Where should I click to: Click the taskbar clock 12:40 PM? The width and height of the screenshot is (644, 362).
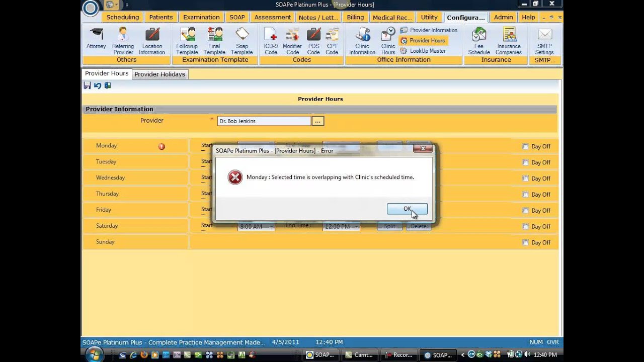coord(545,354)
